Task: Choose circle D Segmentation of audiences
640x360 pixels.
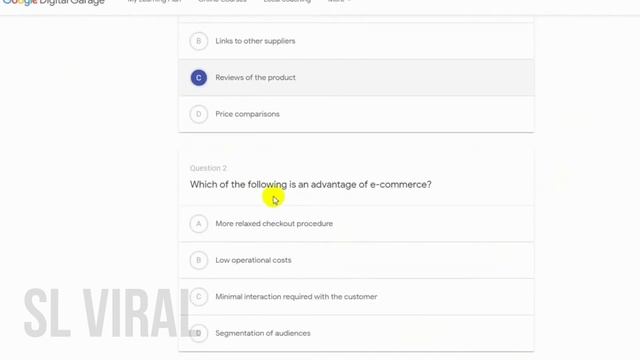Action: (199, 333)
